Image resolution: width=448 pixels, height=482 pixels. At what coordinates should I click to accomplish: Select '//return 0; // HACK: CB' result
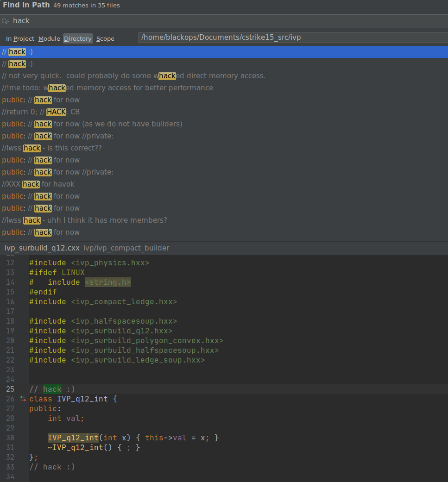[41, 112]
